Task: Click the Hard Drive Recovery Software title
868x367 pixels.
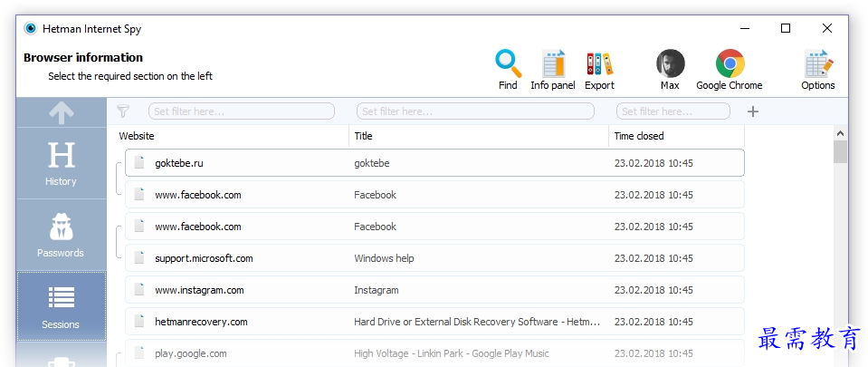Action: pos(477,322)
